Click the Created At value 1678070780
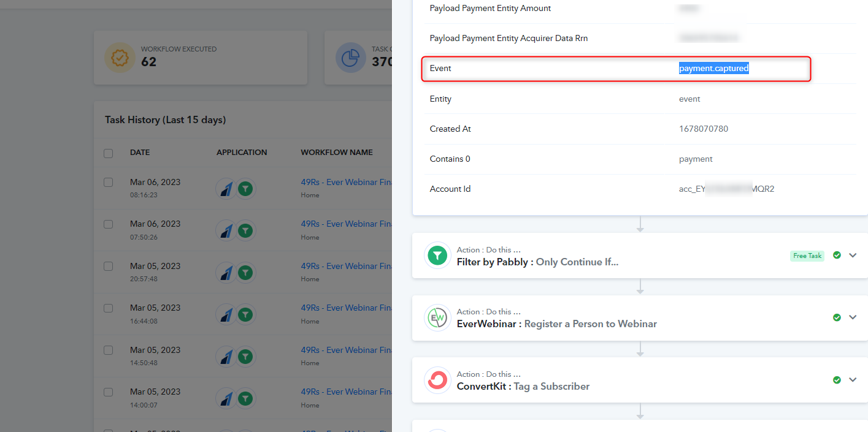 (x=704, y=129)
